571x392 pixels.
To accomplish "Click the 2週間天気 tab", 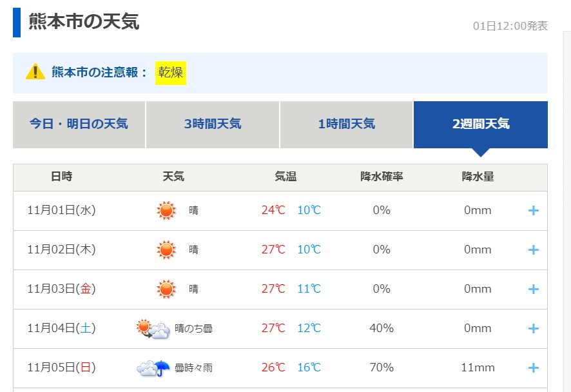I will tap(480, 124).
